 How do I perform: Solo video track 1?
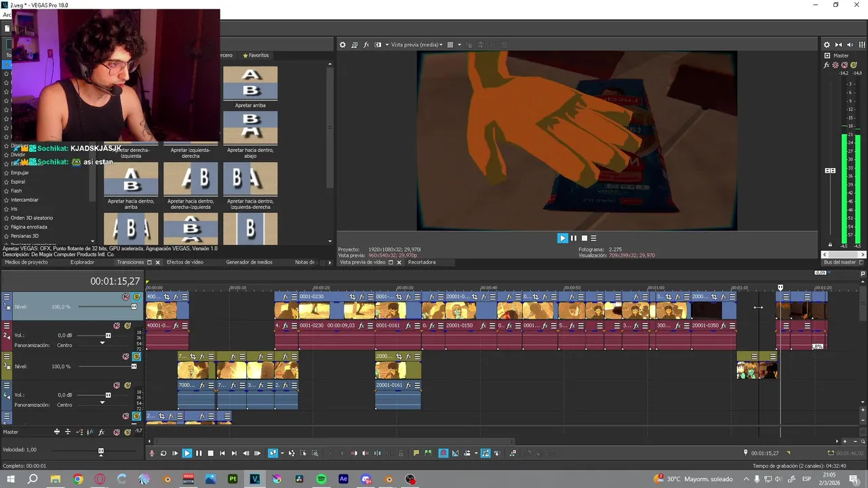(136, 297)
